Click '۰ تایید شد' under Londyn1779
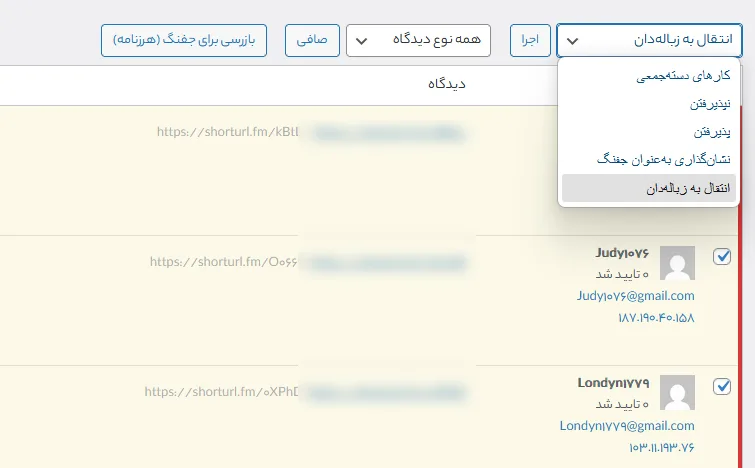The image size is (755, 468). point(622,404)
